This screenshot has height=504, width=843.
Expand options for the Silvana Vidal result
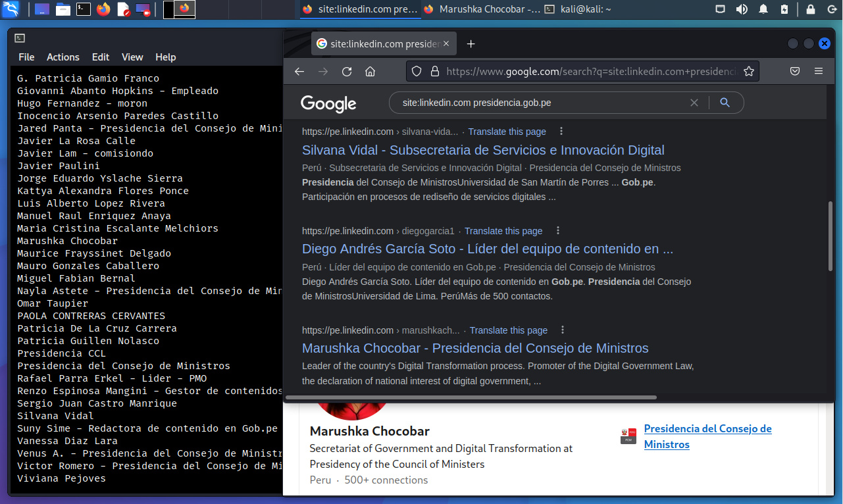[x=561, y=132]
